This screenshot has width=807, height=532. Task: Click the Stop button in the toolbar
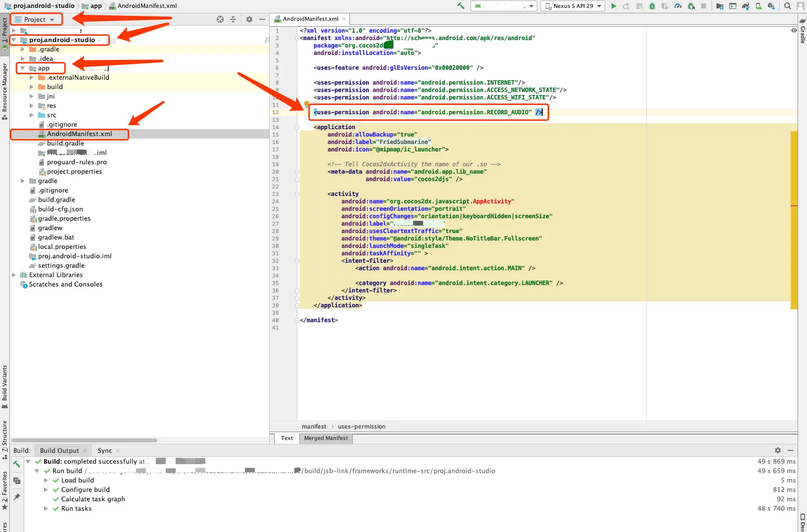pyautogui.click(x=704, y=6)
